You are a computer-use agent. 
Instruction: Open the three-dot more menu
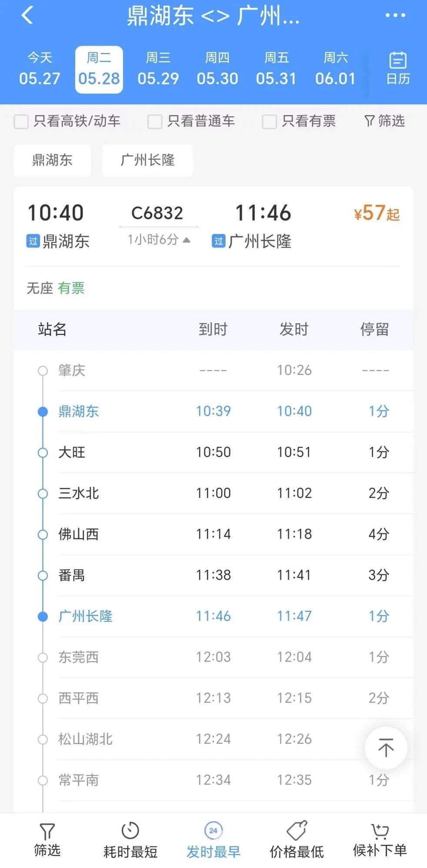pos(395,16)
